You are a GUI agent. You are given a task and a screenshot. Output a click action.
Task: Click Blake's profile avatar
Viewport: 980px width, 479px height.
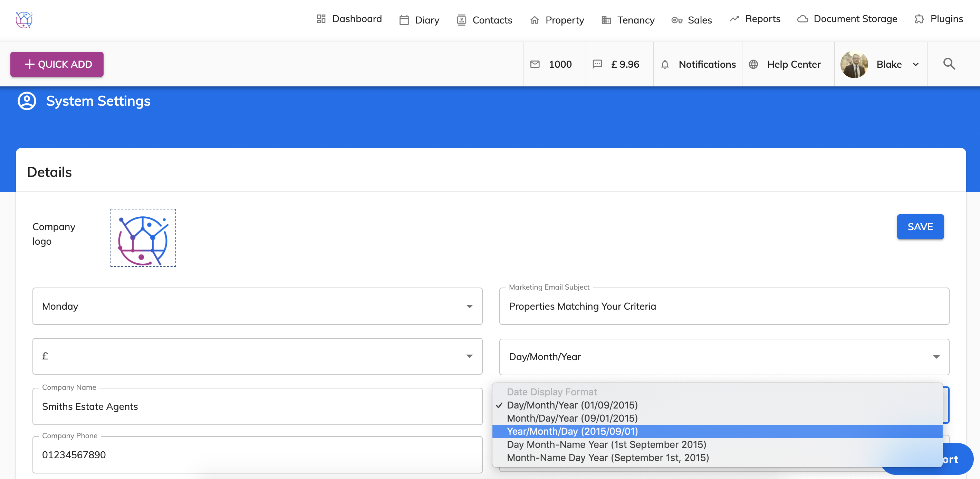click(854, 64)
